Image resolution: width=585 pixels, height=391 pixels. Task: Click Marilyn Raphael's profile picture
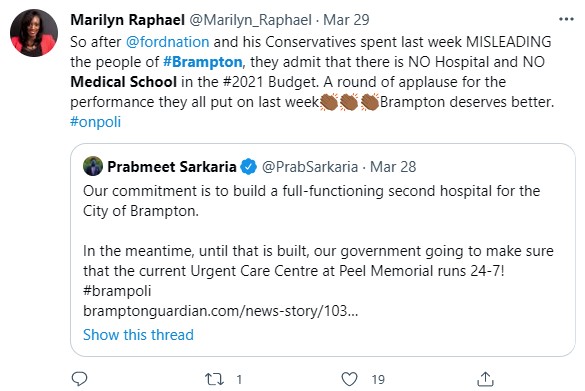click(34, 33)
